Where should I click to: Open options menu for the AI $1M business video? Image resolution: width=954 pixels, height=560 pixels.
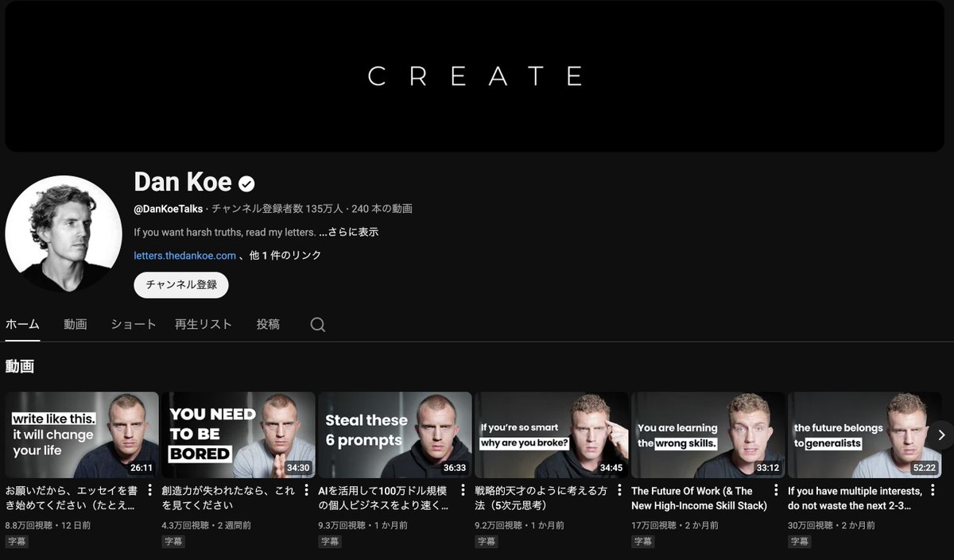tap(463, 490)
